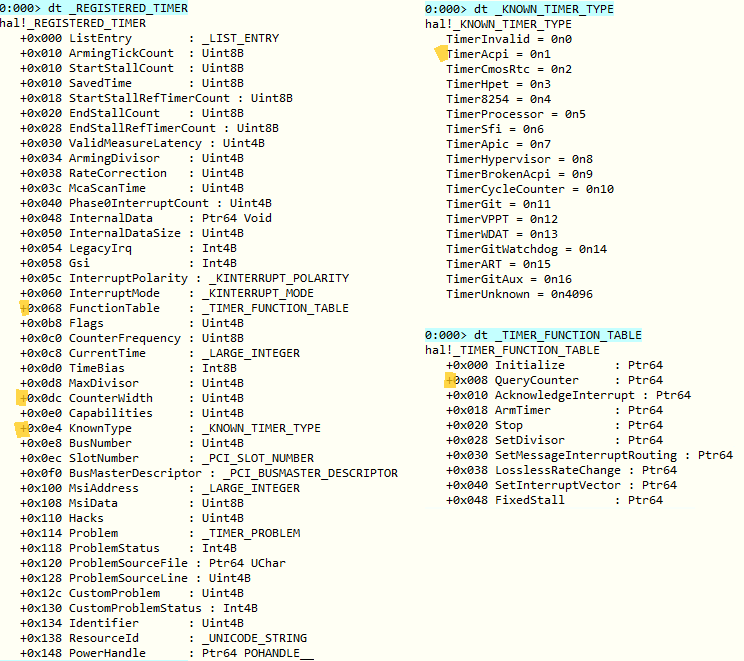Select the InterruptPolarity field
This screenshot has height=661, width=744.
pyautogui.click(x=185, y=278)
